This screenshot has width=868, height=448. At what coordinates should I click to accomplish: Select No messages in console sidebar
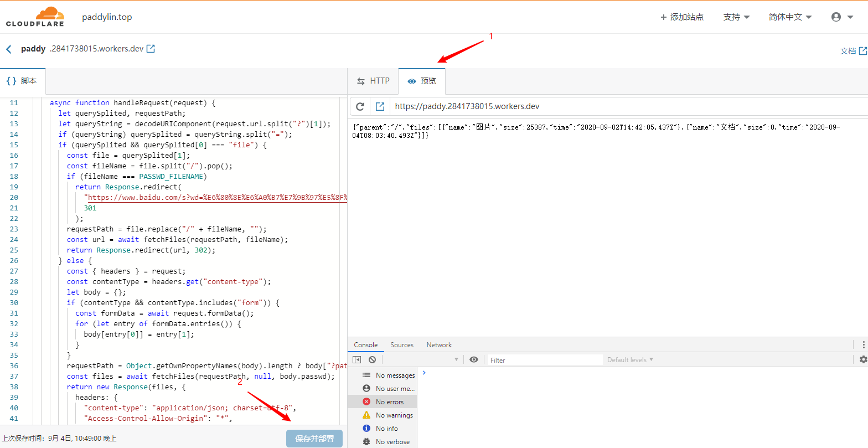[x=383, y=375]
